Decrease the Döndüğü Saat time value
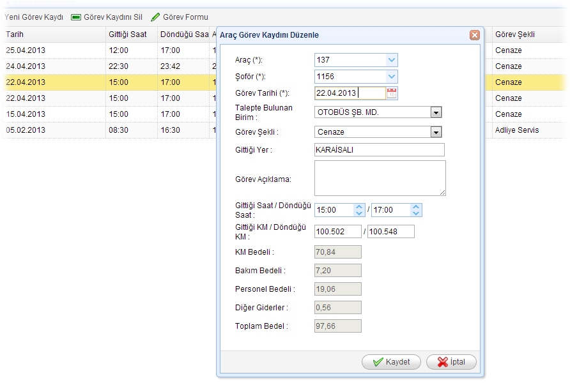570x392 pixels. [416, 213]
